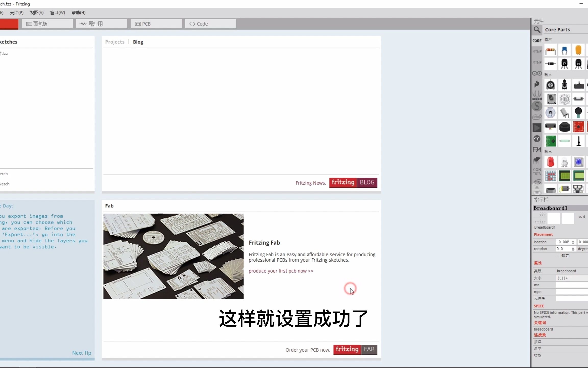This screenshot has width=588, height=368.
Task: Switch to the Code view tab
Action: point(210,24)
